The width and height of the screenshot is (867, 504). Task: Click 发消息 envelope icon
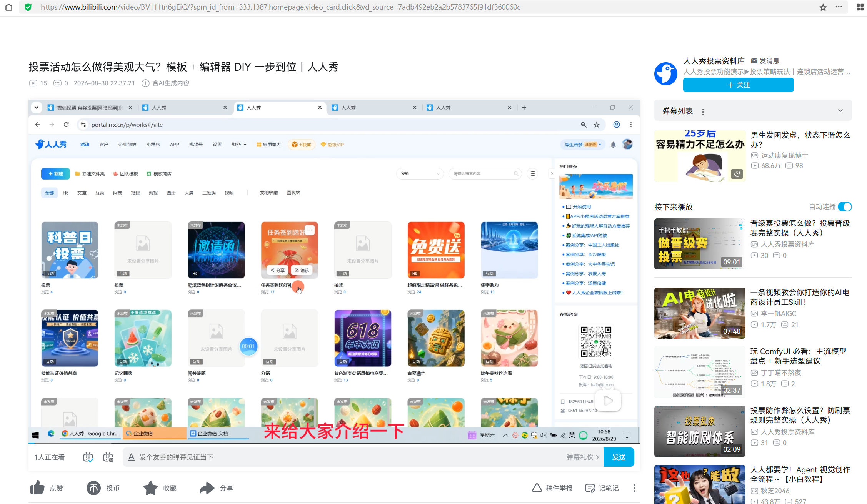(x=754, y=61)
